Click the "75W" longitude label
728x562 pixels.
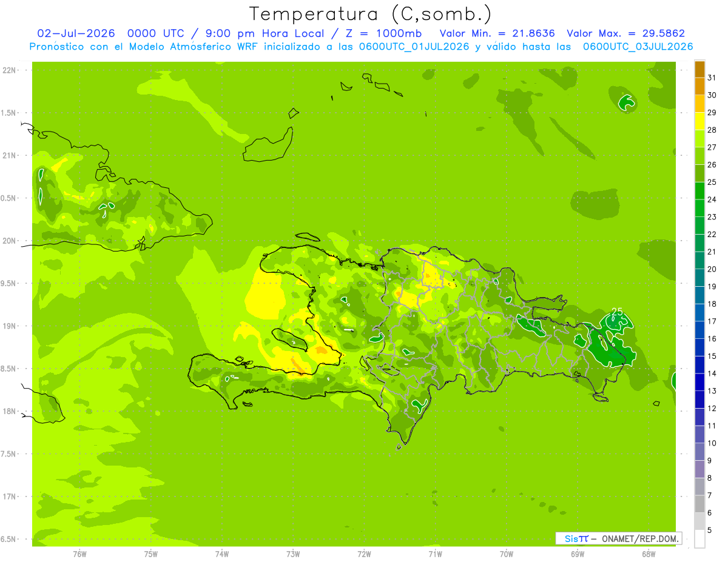point(151,554)
